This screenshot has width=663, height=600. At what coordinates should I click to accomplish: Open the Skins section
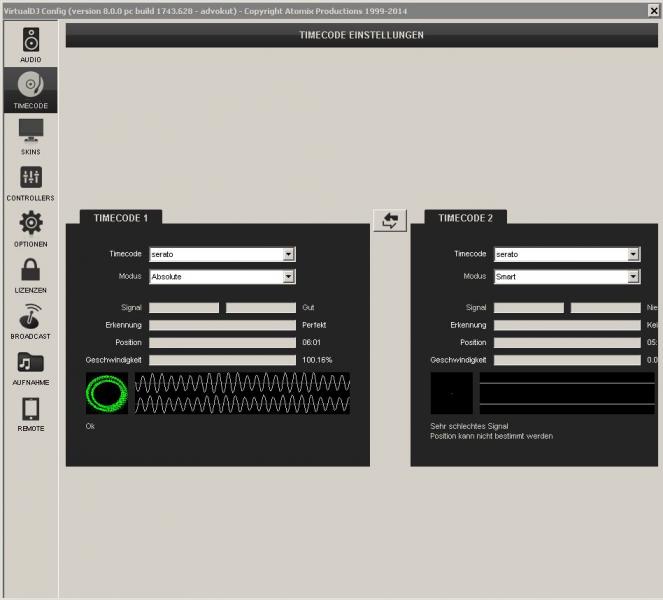(x=30, y=136)
